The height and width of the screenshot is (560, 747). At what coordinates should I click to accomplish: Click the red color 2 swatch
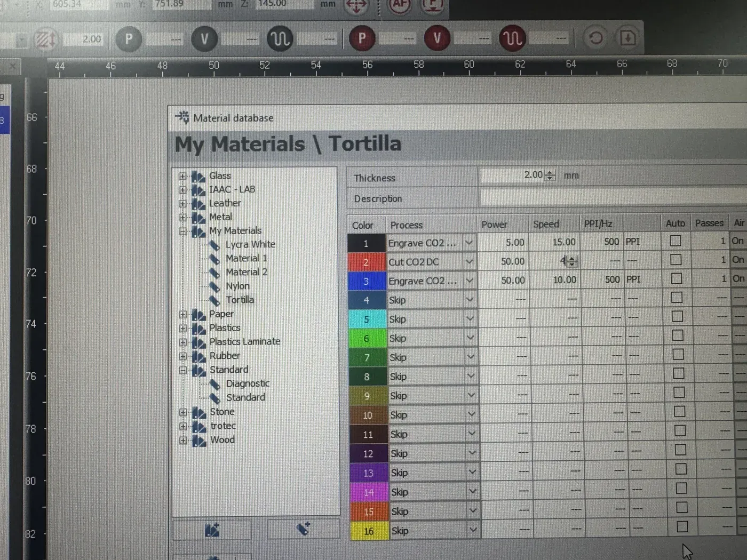point(366,262)
